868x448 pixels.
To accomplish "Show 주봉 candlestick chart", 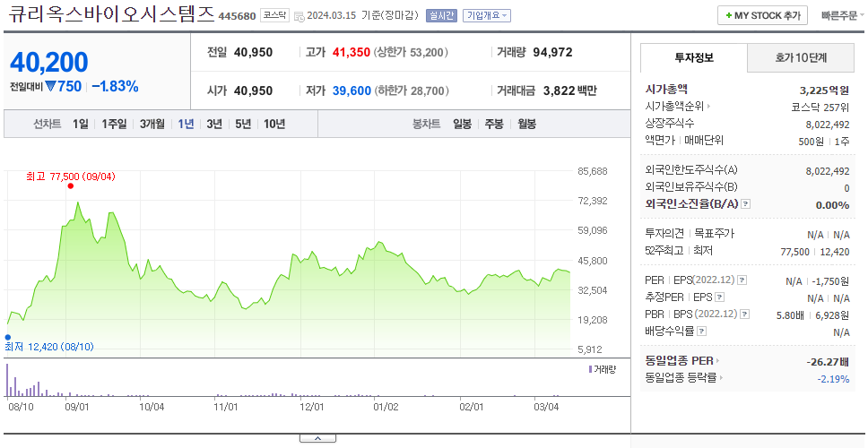I will click(x=494, y=124).
